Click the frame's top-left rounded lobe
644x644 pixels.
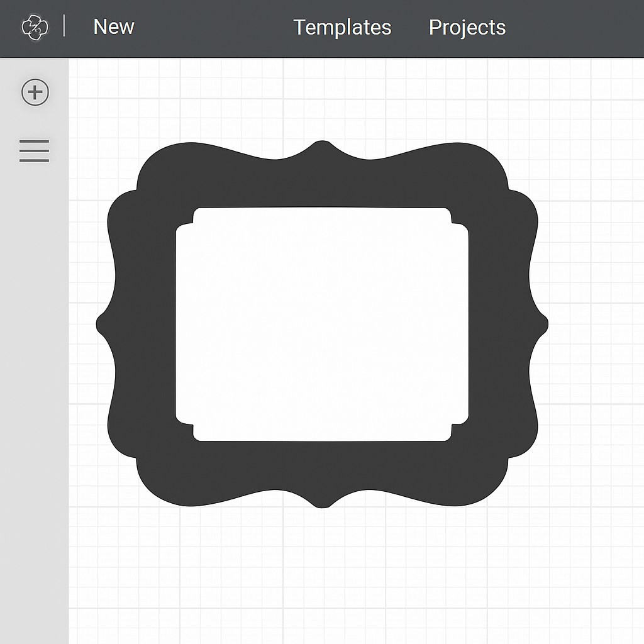[x=160, y=170]
